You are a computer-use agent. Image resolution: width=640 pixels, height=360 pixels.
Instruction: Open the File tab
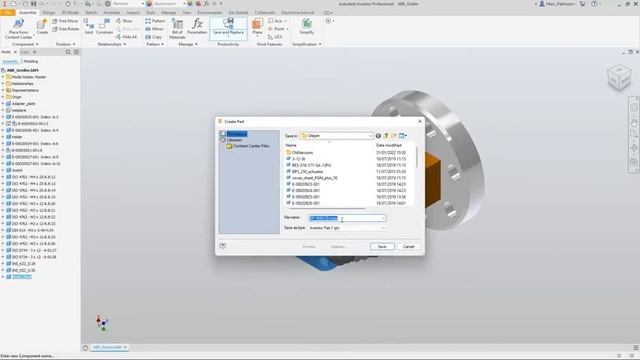(x=8, y=13)
